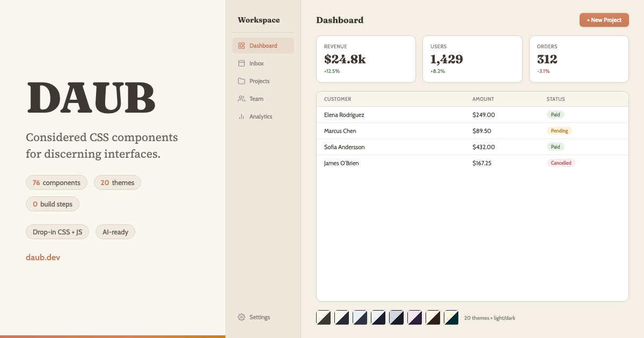Select the Elena Rodriguez table row
Image resolution: width=644 pixels, height=338 pixels.
coord(472,115)
